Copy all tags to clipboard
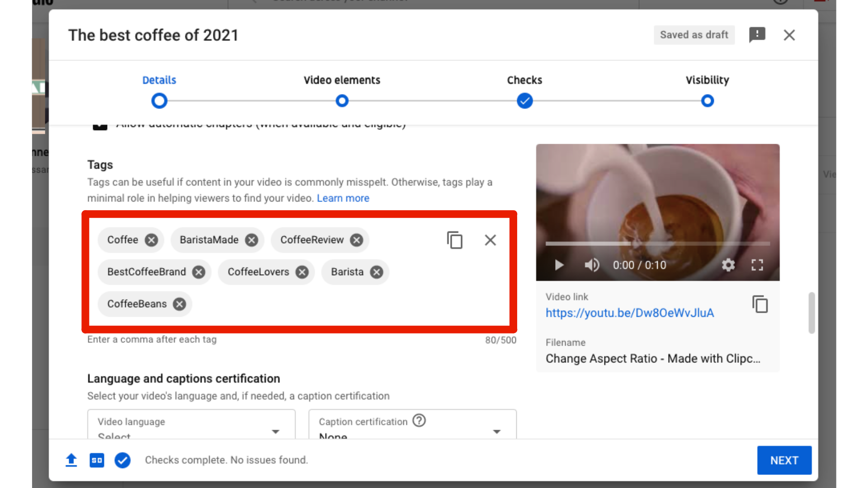The height and width of the screenshot is (488, 868). point(455,240)
